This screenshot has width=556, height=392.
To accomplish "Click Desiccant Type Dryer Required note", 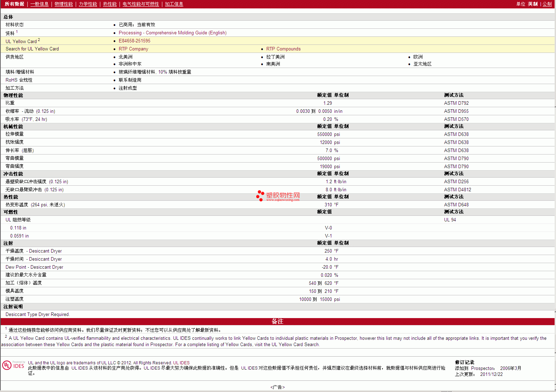I will [38, 314].
